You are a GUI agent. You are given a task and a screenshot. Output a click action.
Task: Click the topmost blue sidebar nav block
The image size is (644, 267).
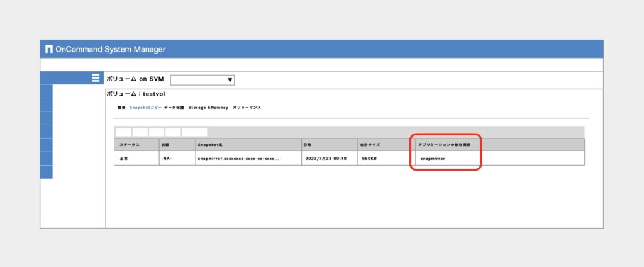[47, 91]
